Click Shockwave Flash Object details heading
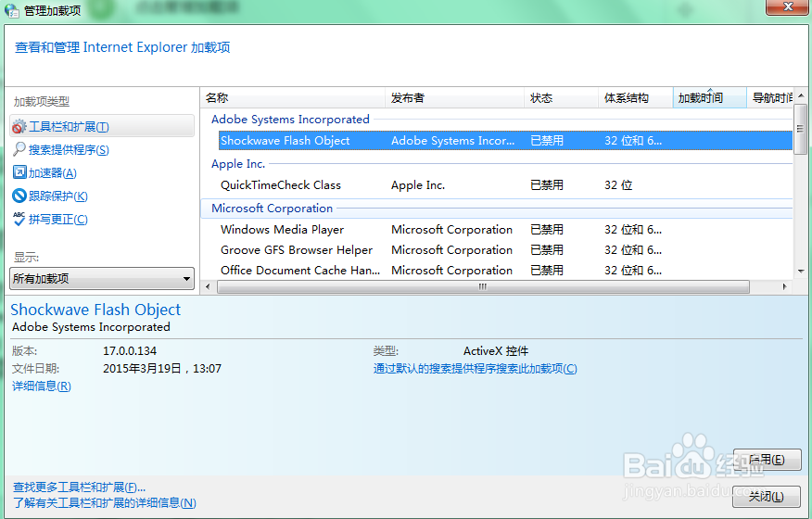This screenshot has width=812, height=519. point(95,310)
